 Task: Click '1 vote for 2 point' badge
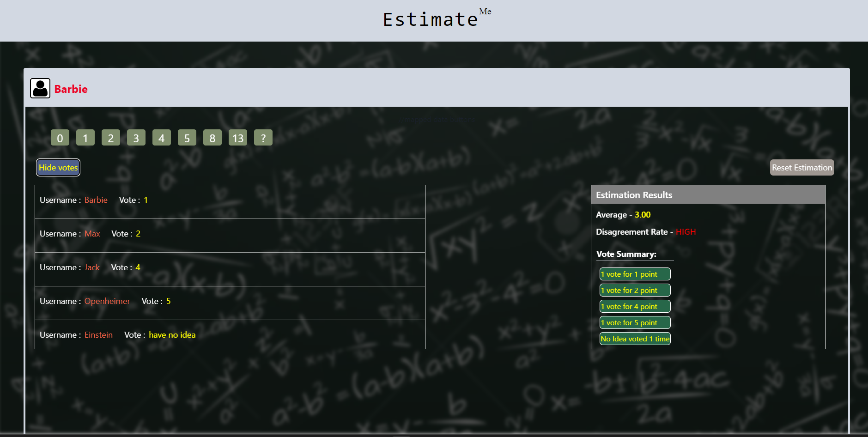635,290
